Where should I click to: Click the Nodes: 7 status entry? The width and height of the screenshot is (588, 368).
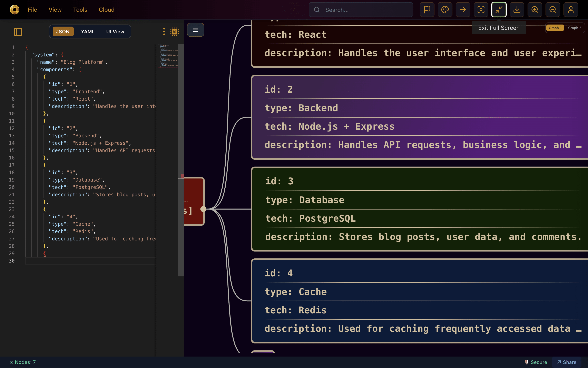click(x=23, y=362)
